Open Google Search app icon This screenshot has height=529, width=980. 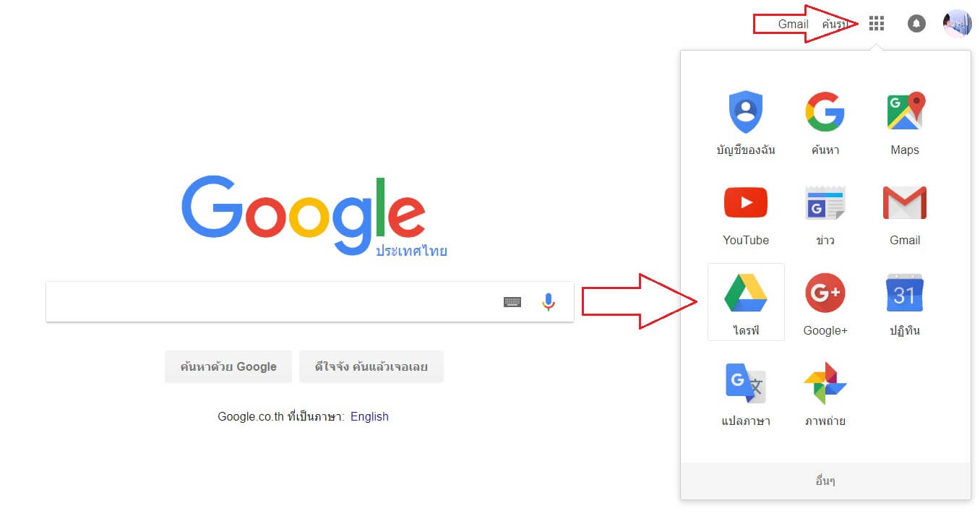pyautogui.click(x=825, y=111)
